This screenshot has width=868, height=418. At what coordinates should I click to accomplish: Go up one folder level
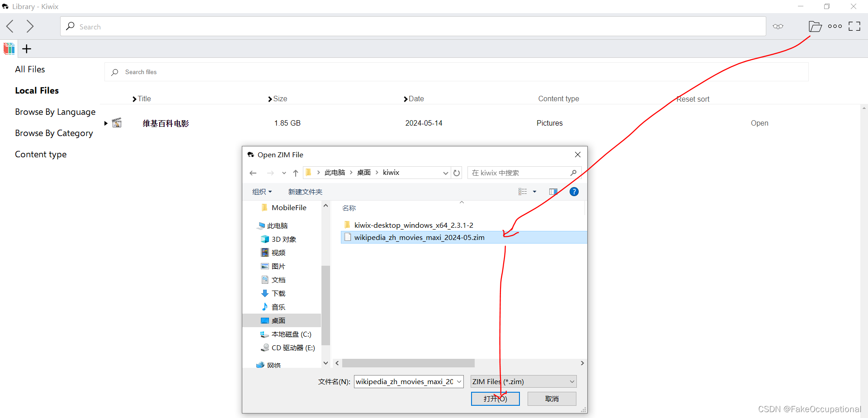pos(296,173)
